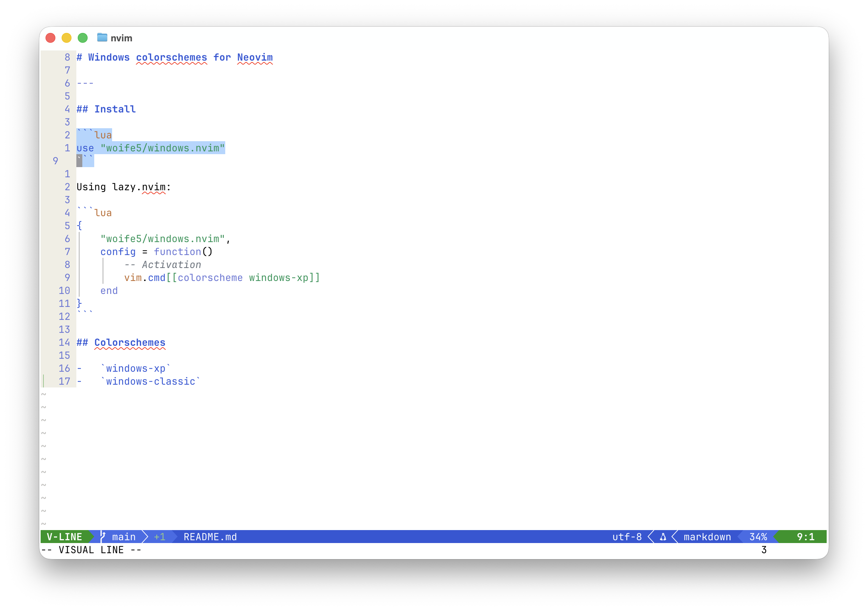The height and width of the screenshot is (611, 868).
Task: Click the 9:1 cursor position segment
Action: point(805,537)
